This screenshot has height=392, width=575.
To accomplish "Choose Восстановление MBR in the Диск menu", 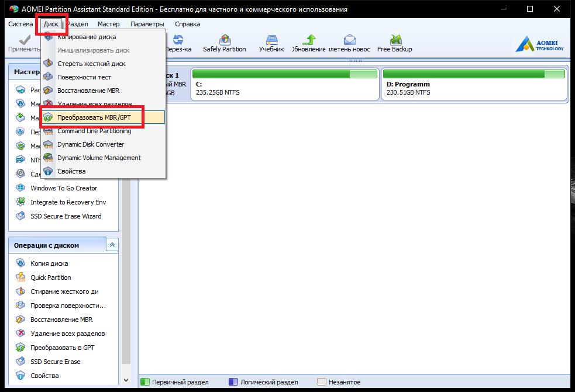I will 103,91.
